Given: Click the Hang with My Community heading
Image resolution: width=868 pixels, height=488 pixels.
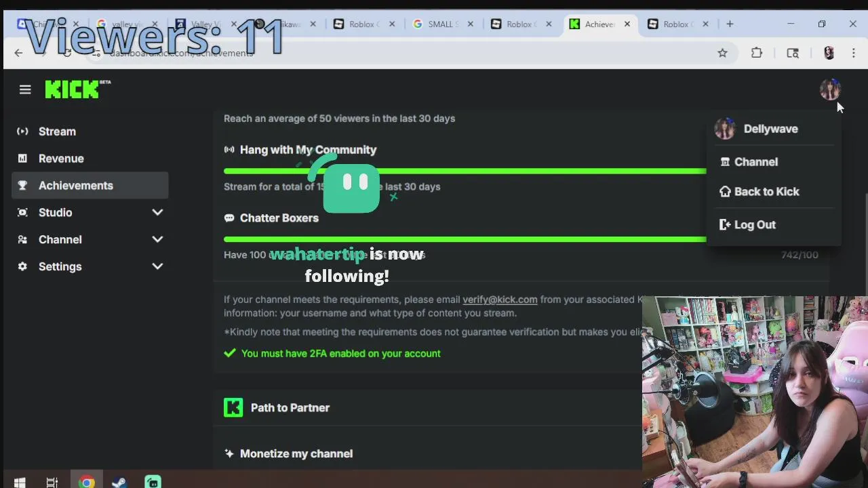Looking at the screenshot, I should (x=308, y=150).
